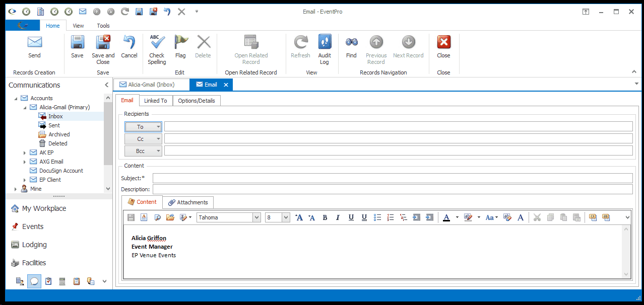Send the email from the ribbon
The height and width of the screenshot is (305, 644).
click(x=34, y=47)
